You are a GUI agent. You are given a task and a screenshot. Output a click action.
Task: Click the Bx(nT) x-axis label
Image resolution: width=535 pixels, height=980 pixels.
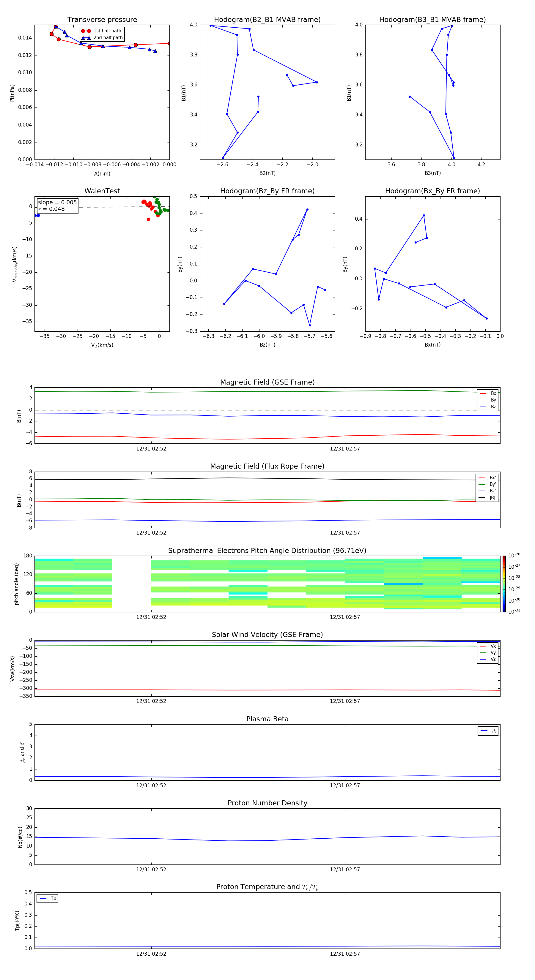click(432, 345)
